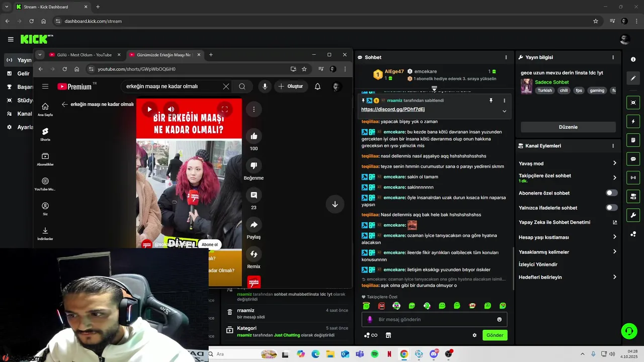Toggle Abonelere özel sohbet switch
The image size is (644, 362).
[611, 193]
